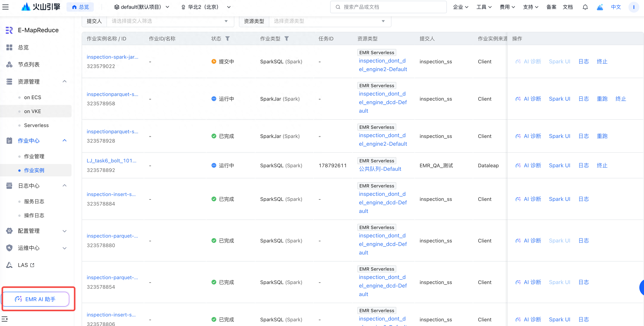Click the notification bell icon
644x326 pixels.
click(585, 7)
